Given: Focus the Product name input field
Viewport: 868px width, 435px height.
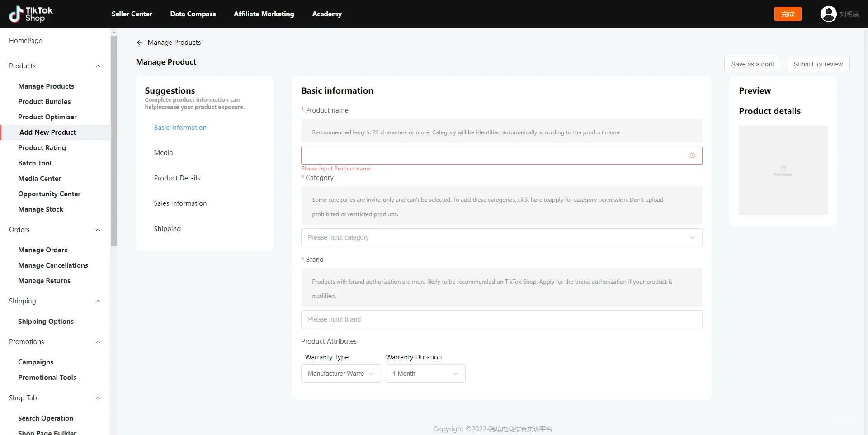Looking at the screenshot, I should 501,156.
